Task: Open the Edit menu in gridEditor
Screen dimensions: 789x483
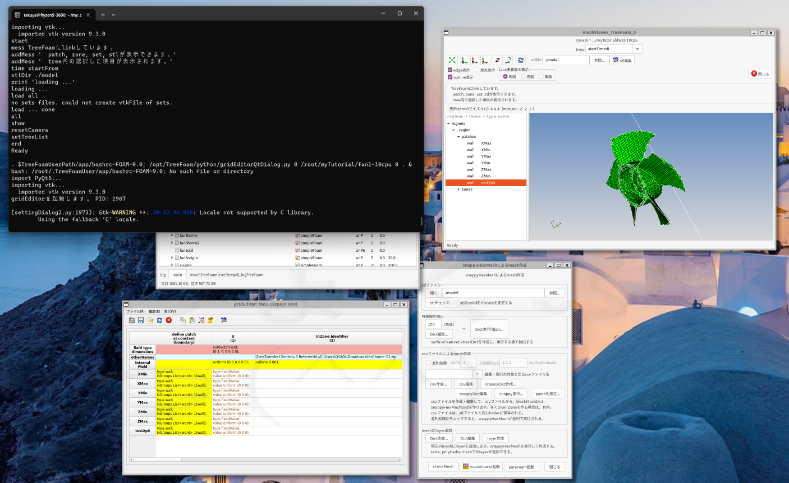Action: tap(154, 311)
